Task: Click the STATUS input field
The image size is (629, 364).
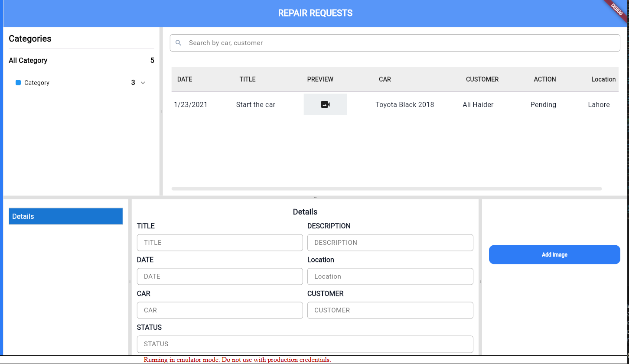Action: 305,344
